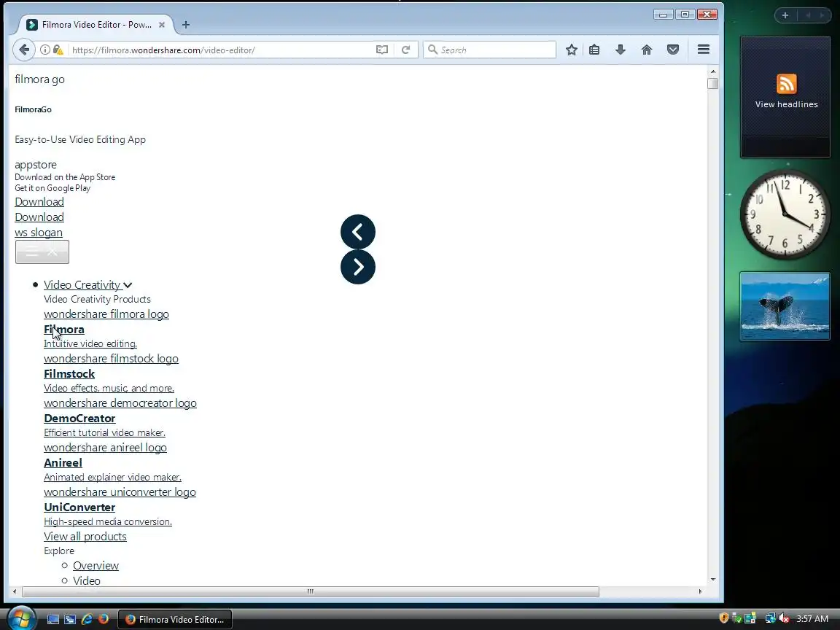Open the Downloads arrow button
This screenshot has height=630, width=840.
click(621, 50)
